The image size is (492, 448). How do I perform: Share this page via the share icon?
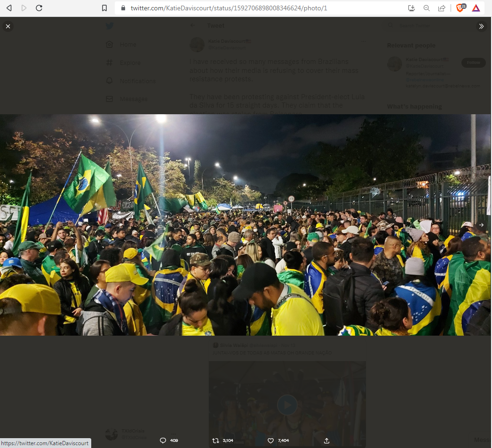(x=442, y=8)
